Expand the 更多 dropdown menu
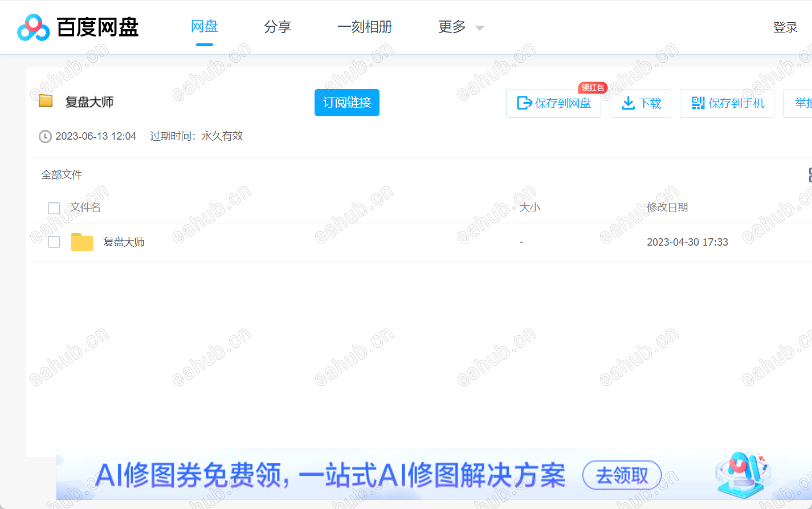The image size is (812, 509). click(x=461, y=27)
